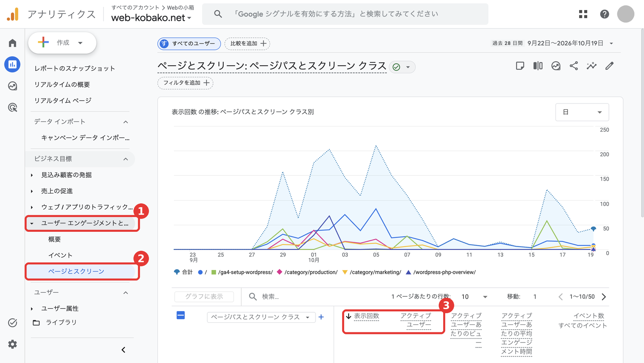Toggle /category/production/ legend swatch

pos(280,272)
